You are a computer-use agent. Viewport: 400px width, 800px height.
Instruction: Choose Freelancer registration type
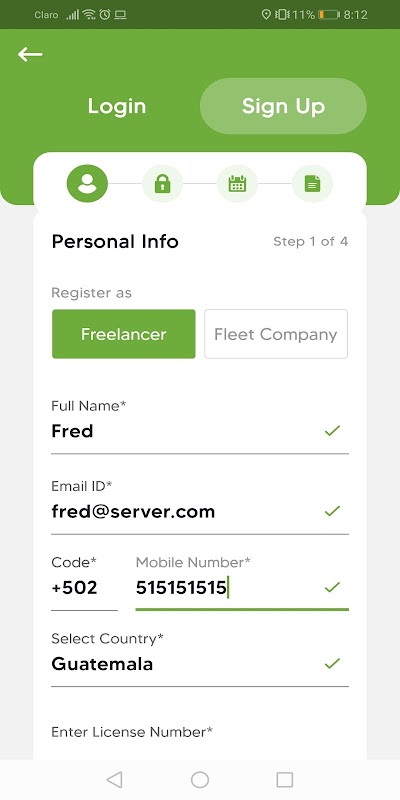pyautogui.click(x=123, y=334)
